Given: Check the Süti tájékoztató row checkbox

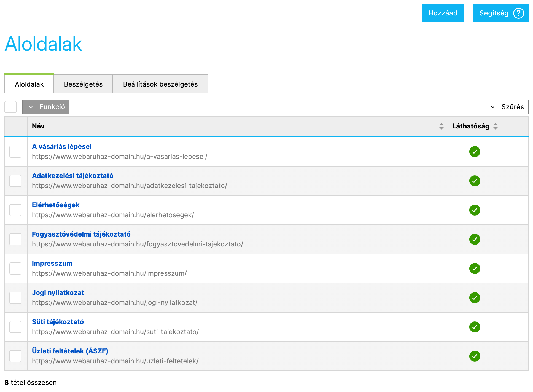Looking at the screenshot, I should 15,327.
